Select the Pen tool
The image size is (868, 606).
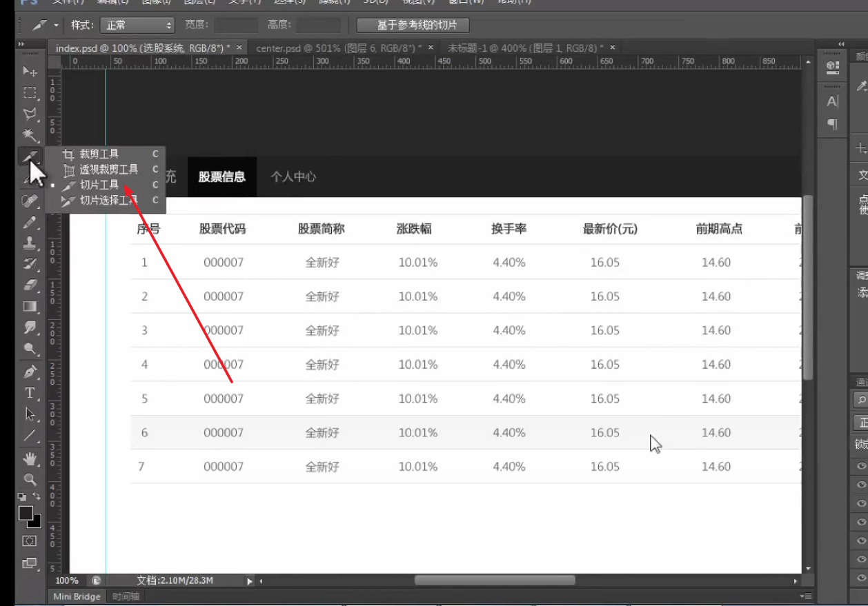[30, 372]
